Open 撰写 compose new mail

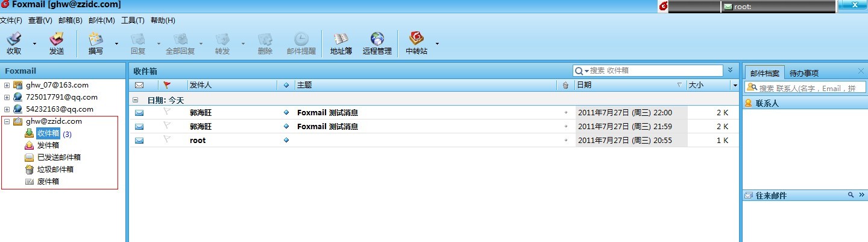[x=96, y=43]
